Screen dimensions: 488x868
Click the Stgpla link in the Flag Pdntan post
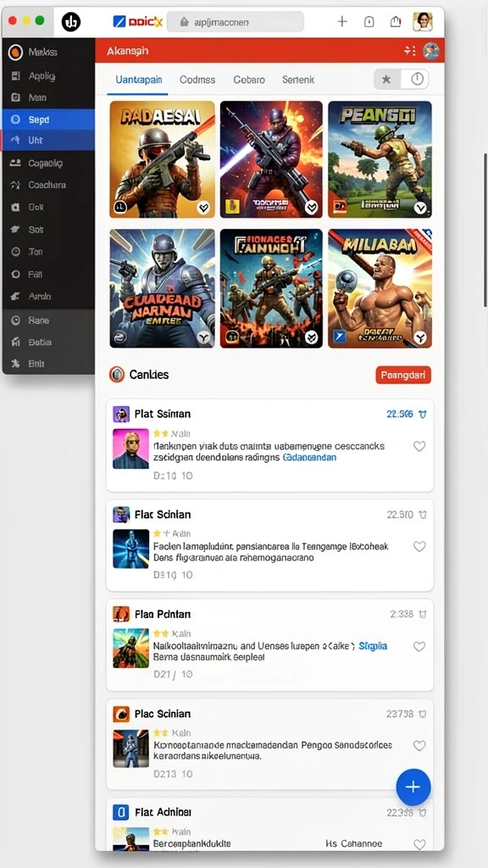click(373, 646)
